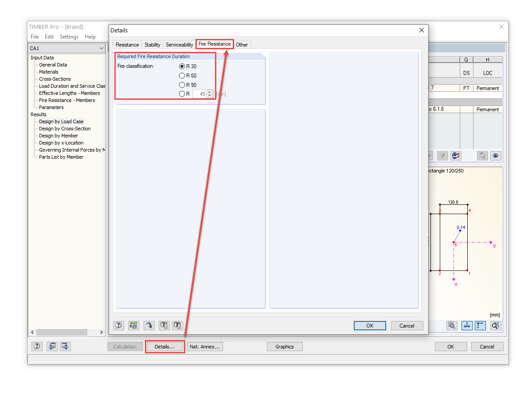Click Results tree root node
Image resolution: width=532 pixels, height=399 pixels.
[x=39, y=114]
